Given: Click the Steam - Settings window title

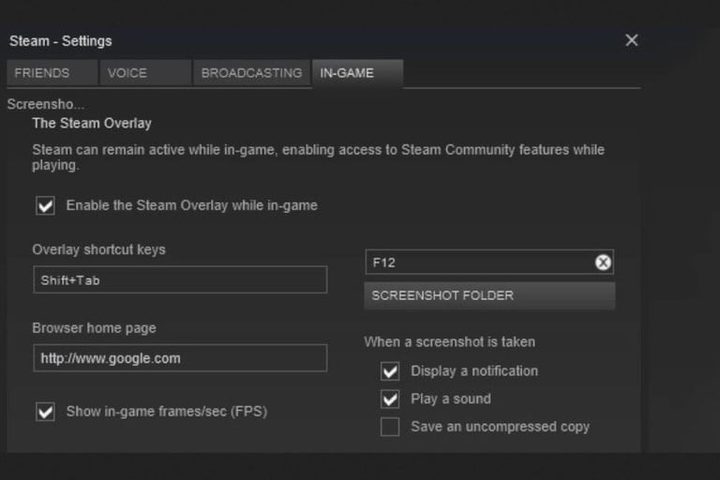Looking at the screenshot, I should coord(61,41).
